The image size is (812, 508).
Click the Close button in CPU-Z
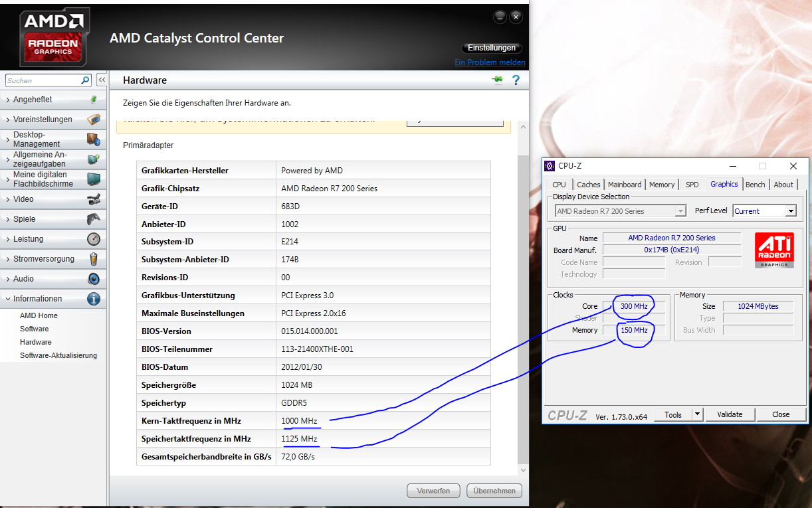781,414
